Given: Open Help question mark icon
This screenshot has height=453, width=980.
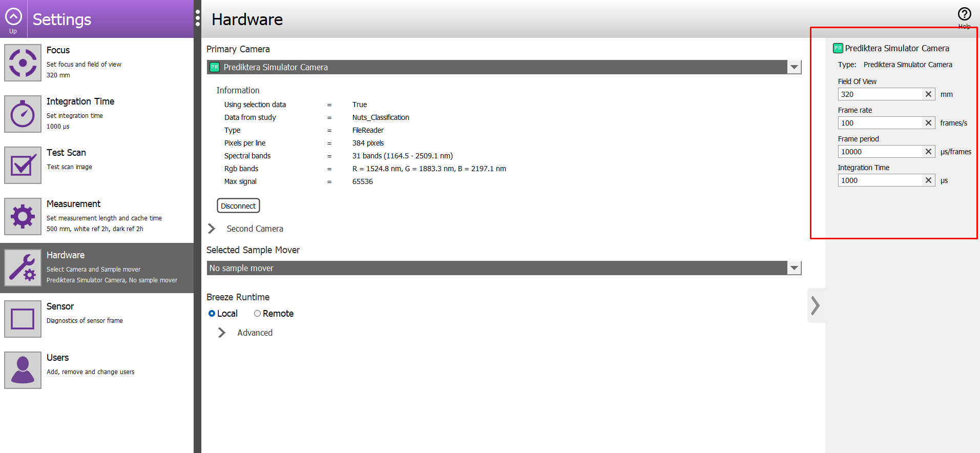Looking at the screenshot, I should point(964,14).
